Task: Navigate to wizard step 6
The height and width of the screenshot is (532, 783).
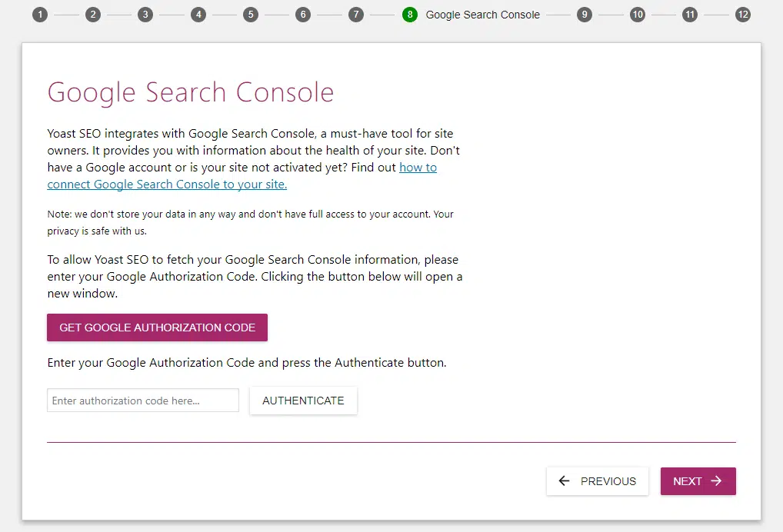Action: pos(303,15)
